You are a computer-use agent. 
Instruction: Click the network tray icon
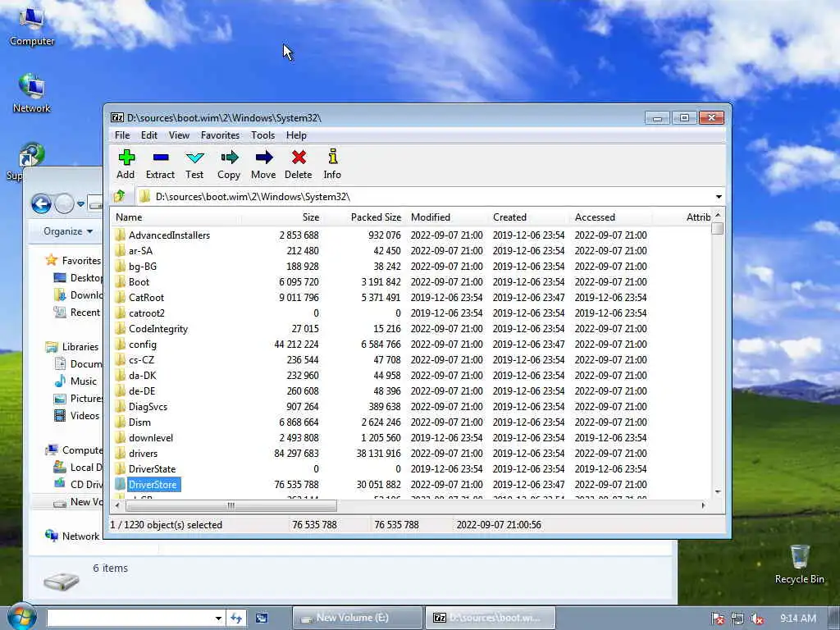pyautogui.click(x=737, y=619)
